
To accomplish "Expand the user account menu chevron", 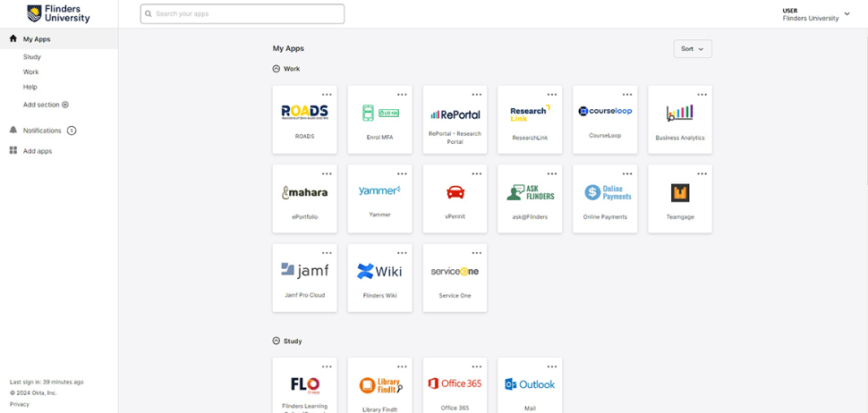I will click(x=847, y=13).
